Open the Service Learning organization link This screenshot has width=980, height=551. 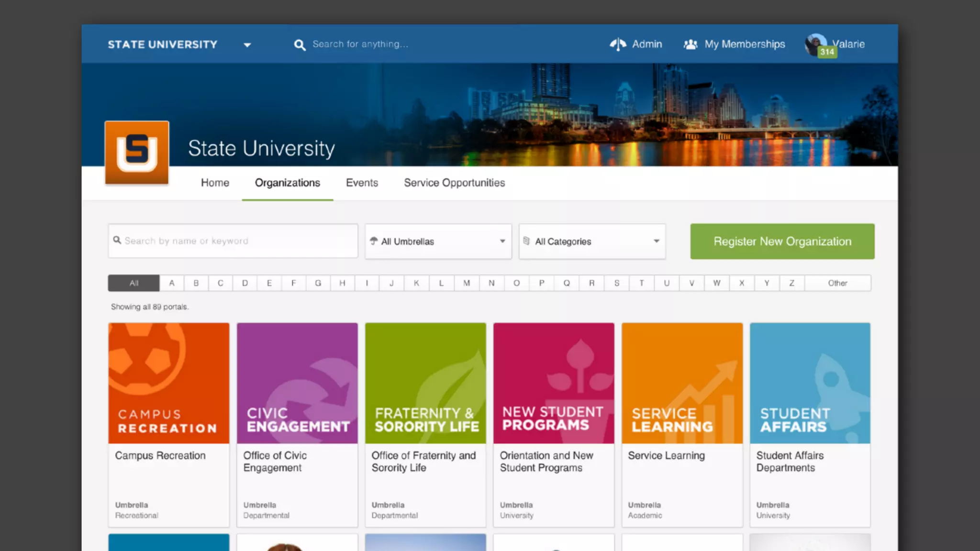point(666,456)
